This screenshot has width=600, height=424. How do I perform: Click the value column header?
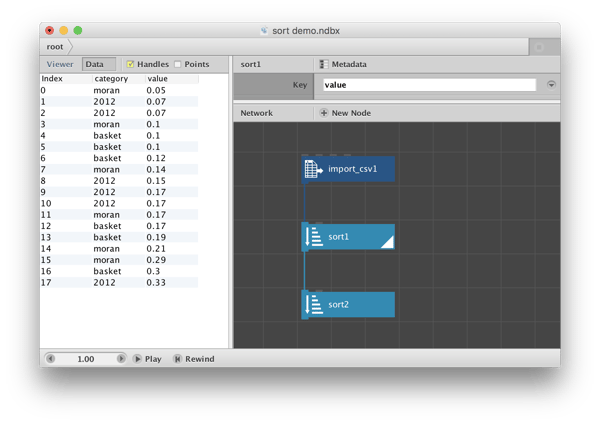click(x=158, y=79)
